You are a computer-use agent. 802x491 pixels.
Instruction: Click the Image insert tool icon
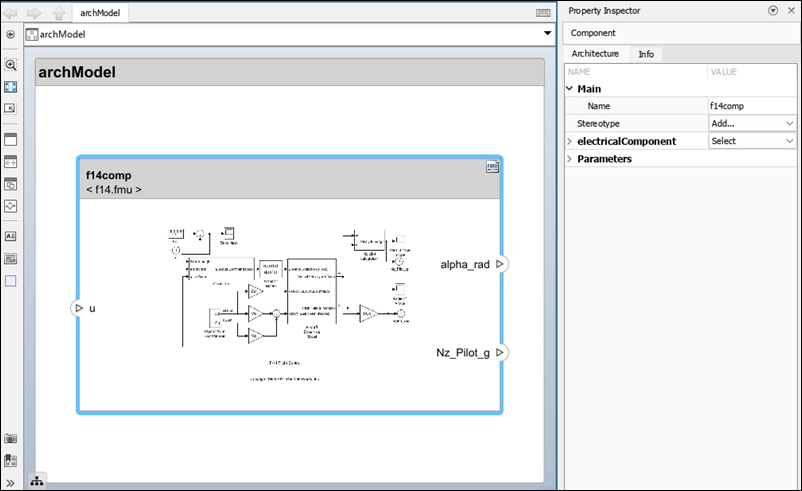coord(11,258)
